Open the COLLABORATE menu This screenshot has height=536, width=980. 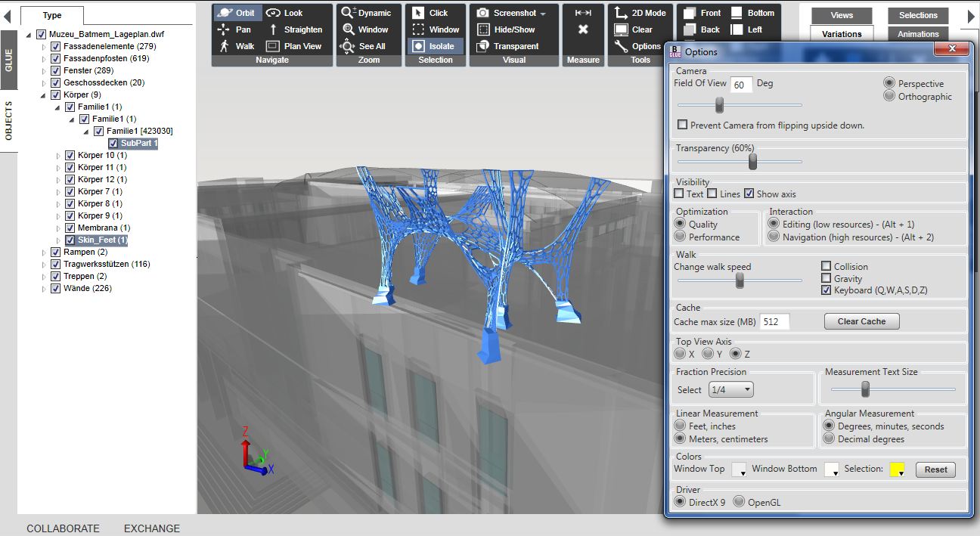(63, 528)
